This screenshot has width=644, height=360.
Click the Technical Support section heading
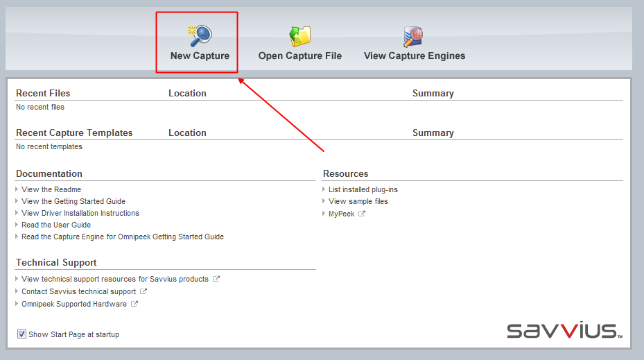click(56, 263)
